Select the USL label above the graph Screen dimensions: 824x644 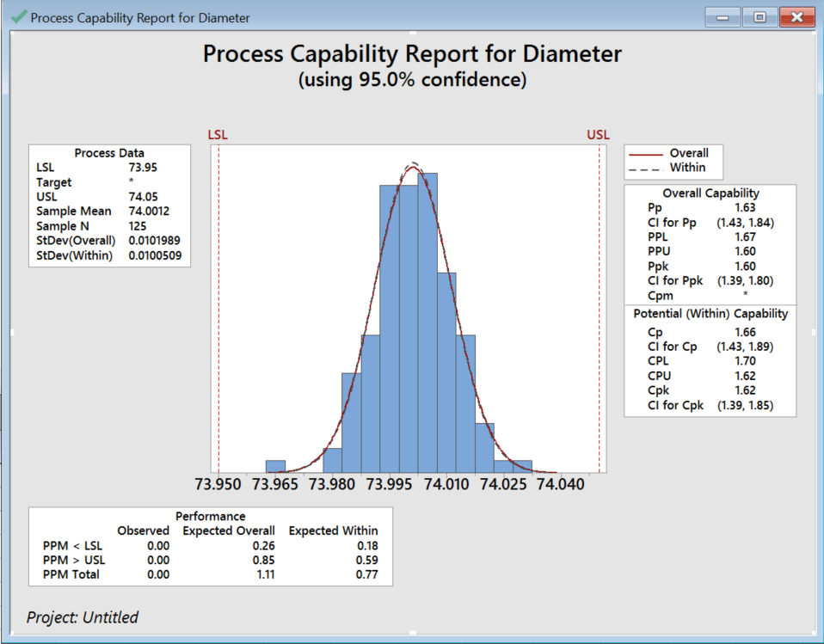598,135
